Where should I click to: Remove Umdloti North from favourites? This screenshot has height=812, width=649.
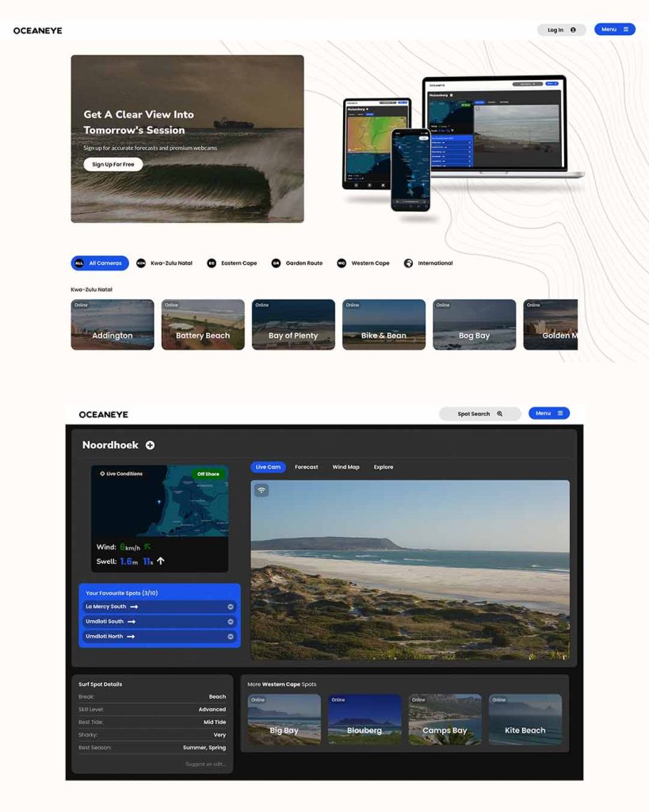231,636
